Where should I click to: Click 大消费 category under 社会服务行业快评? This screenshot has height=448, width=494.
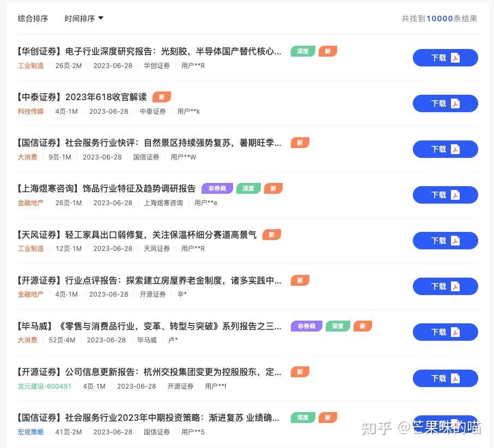(x=27, y=157)
